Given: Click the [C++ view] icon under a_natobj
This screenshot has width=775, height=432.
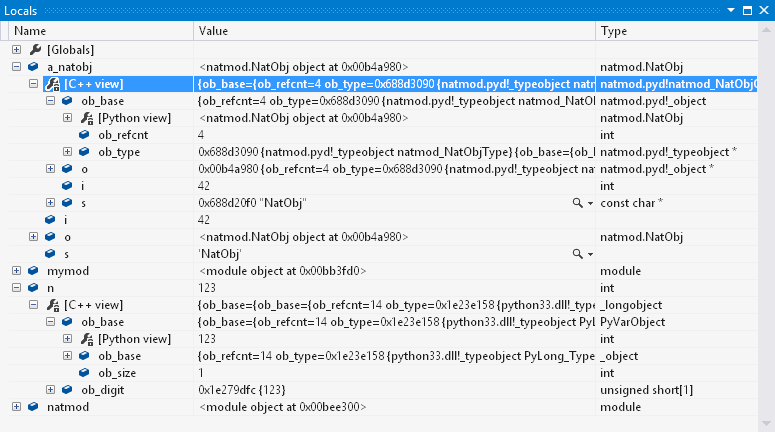Looking at the screenshot, I should 52,84.
